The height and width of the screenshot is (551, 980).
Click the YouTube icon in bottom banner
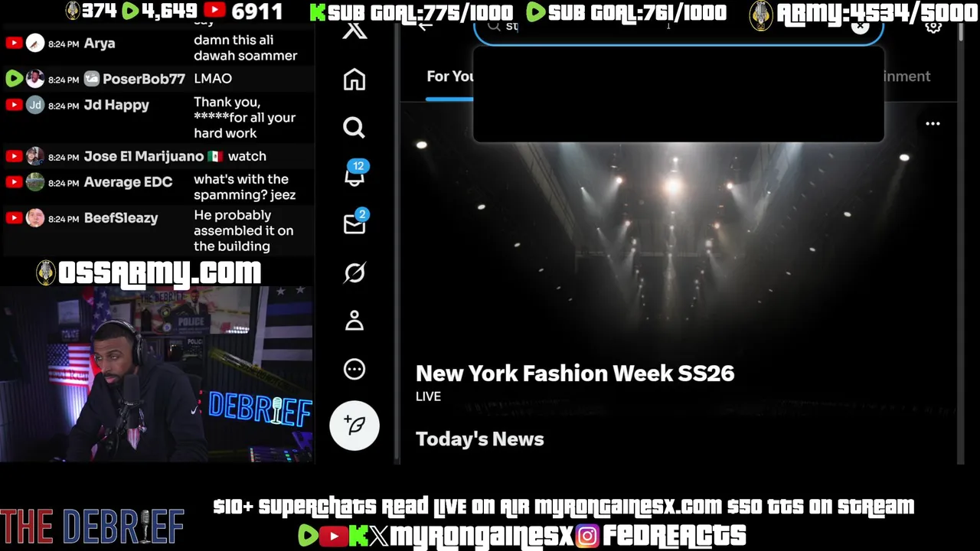333,536
